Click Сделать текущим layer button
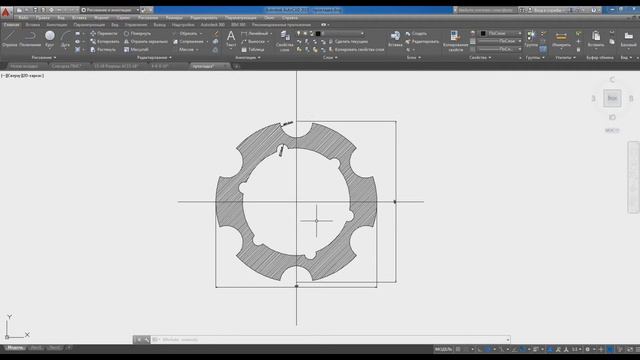The height and width of the screenshot is (360, 640). click(x=348, y=42)
